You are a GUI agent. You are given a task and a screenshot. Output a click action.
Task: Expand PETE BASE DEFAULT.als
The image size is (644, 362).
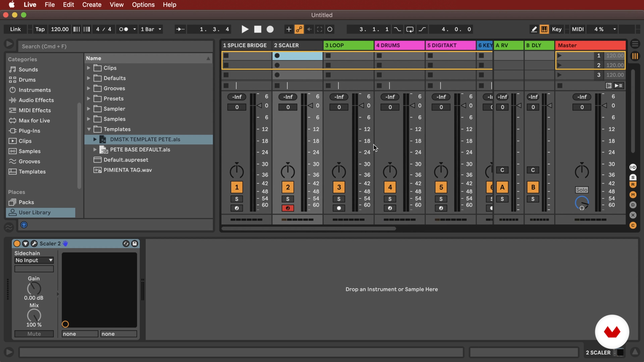[x=95, y=150]
